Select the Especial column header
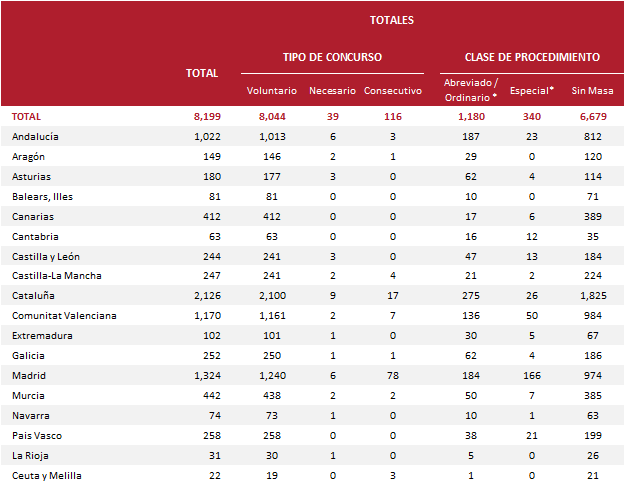The height and width of the screenshot is (487, 625). pyautogui.click(x=531, y=91)
